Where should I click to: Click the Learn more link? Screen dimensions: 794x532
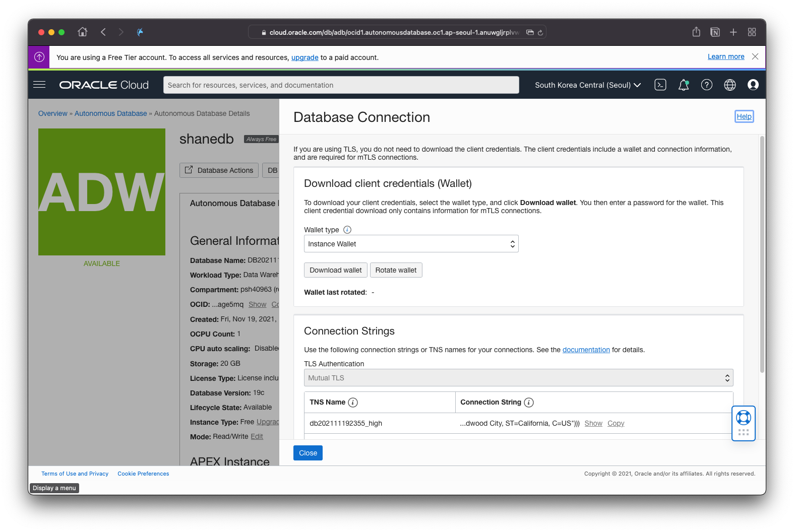click(726, 56)
